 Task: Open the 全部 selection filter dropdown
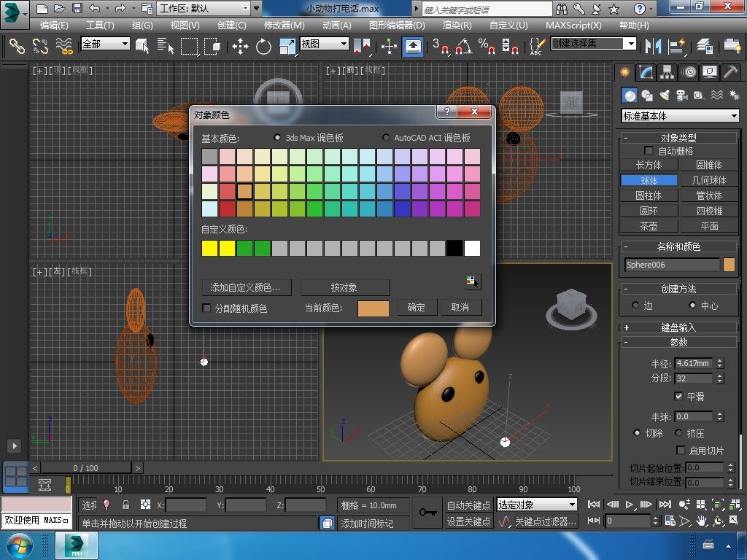[106, 44]
